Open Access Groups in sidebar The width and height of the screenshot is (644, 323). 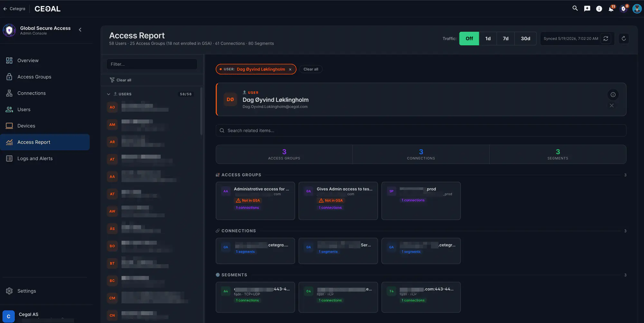coord(45,77)
